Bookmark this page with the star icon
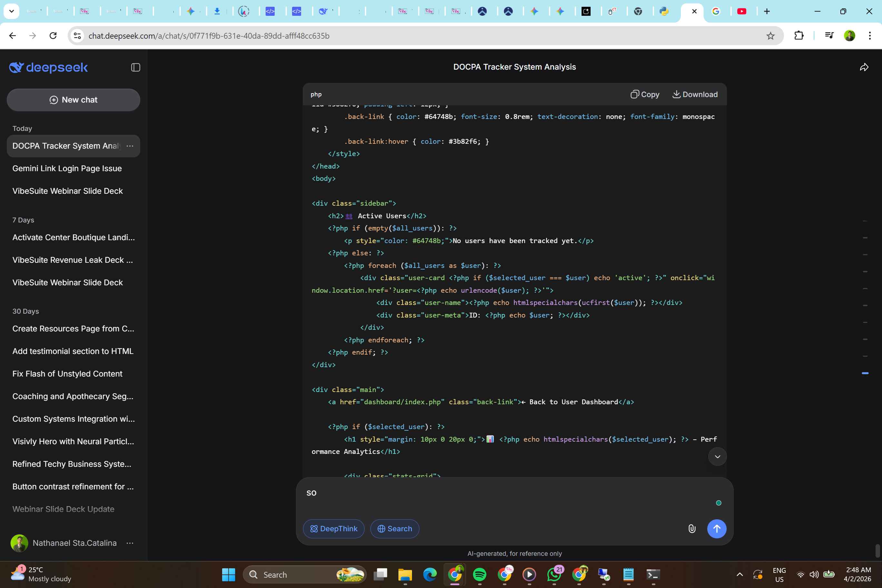 click(x=770, y=36)
